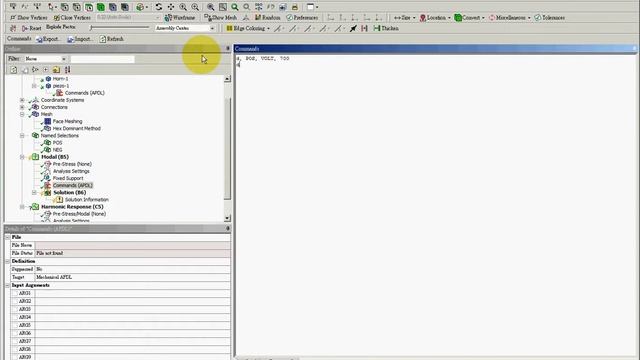Click the Random colors toolbar item
The height and width of the screenshot is (360, 640).
click(x=268, y=18)
